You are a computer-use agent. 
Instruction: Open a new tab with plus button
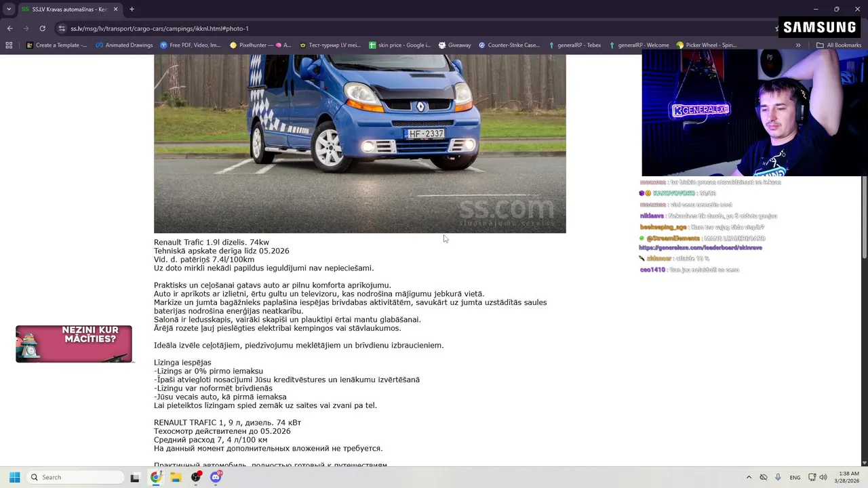pyautogui.click(x=132, y=9)
